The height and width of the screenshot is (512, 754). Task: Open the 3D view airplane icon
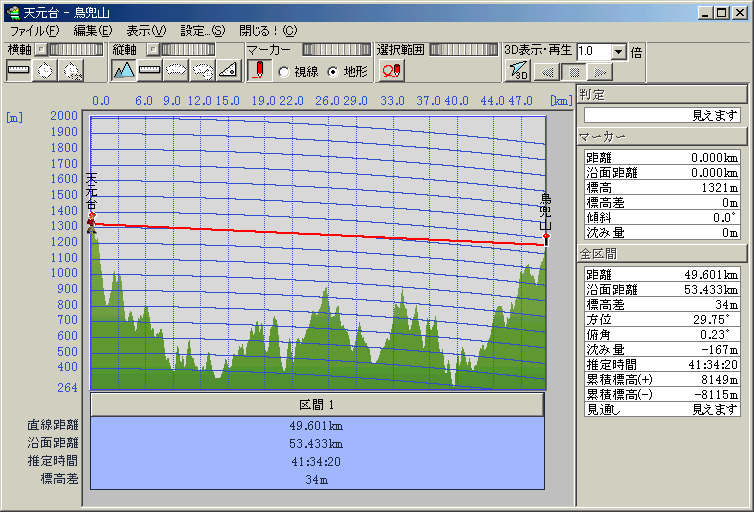click(518, 71)
